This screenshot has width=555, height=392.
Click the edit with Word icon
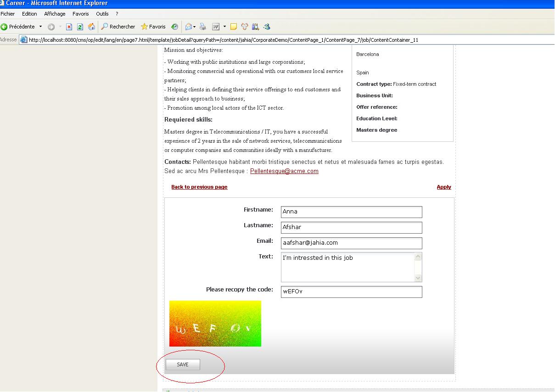click(216, 27)
